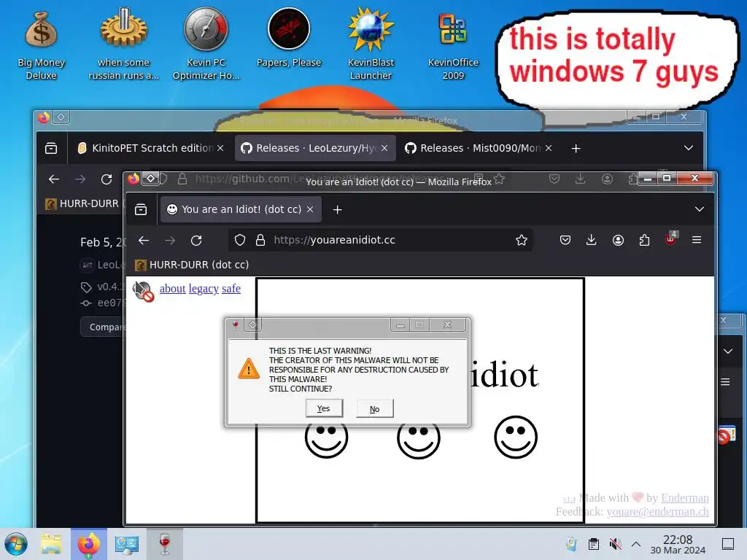Click the youare@enderman.ch feedback email link

[657, 511]
